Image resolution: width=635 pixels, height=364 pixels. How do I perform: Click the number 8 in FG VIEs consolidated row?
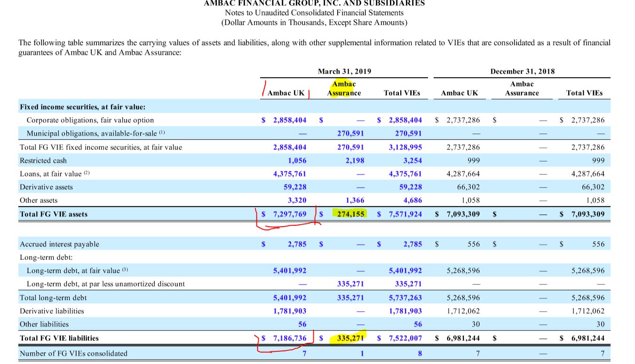click(420, 353)
